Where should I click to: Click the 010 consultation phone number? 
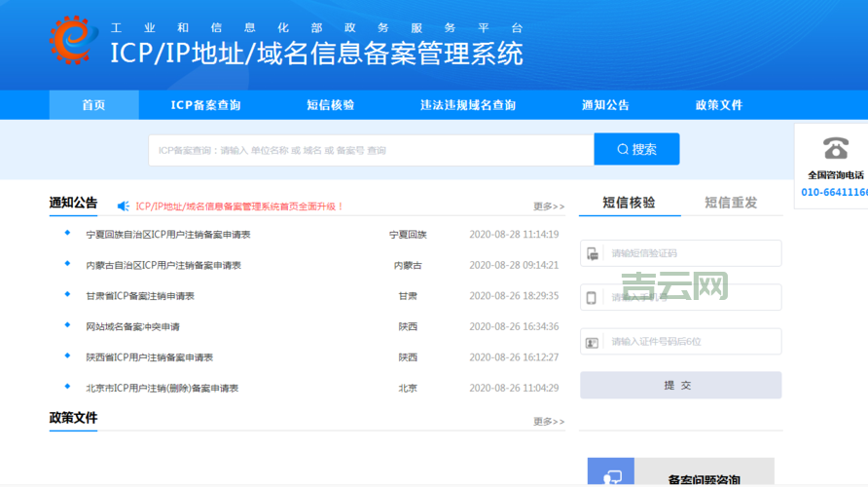click(834, 192)
